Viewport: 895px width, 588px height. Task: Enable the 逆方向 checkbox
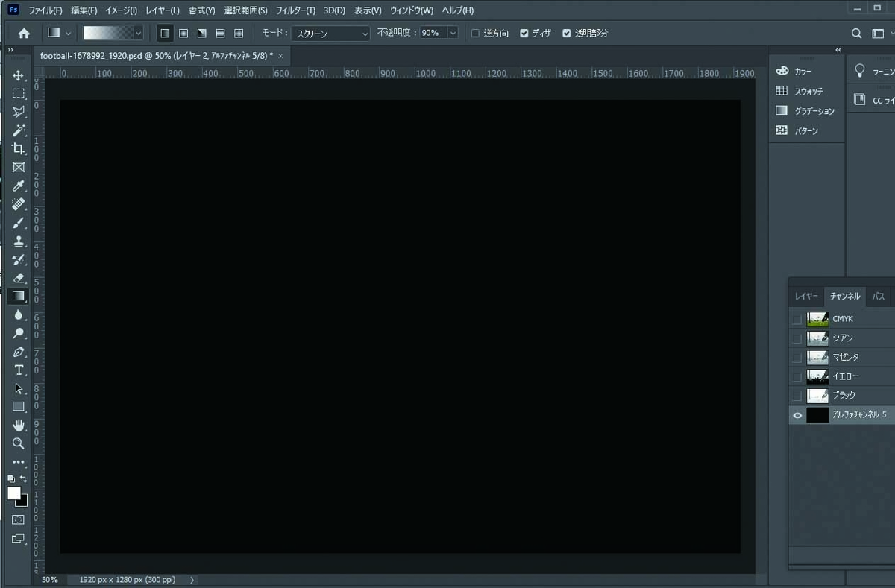(475, 33)
